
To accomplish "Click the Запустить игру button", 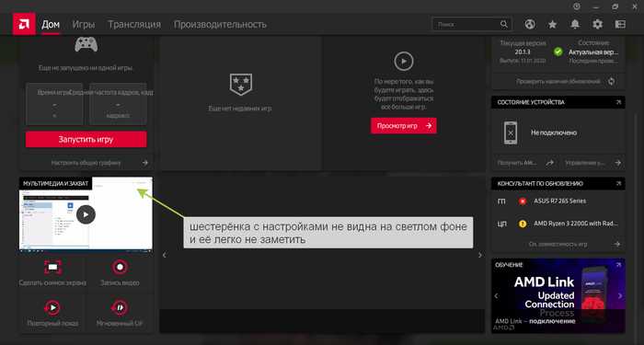I will (86, 139).
